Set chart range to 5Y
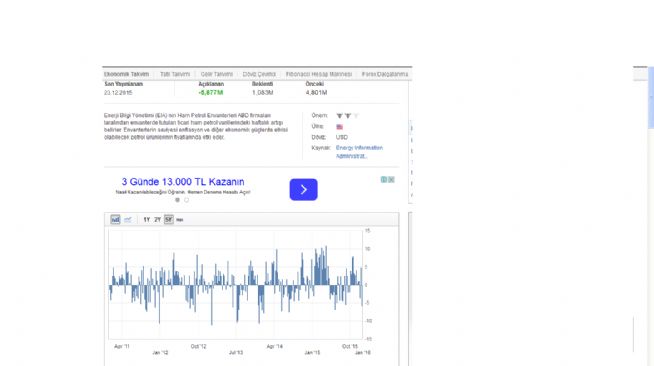The image size is (654, 366). 169,219
